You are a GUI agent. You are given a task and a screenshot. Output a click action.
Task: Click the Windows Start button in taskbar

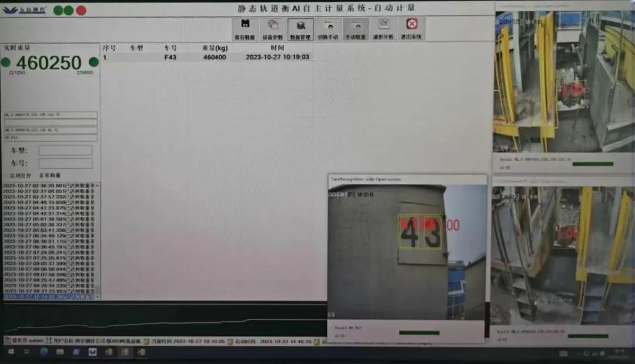(x=10, y=352)
